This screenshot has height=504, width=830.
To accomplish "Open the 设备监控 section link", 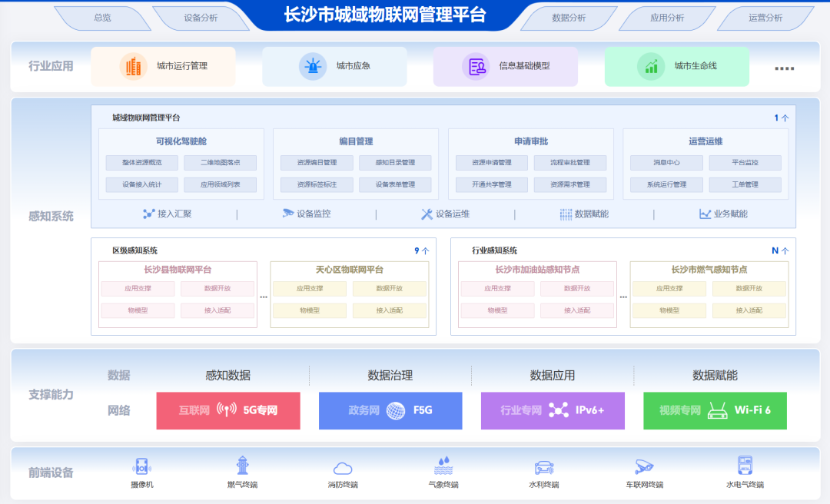I will click(306, 214).
